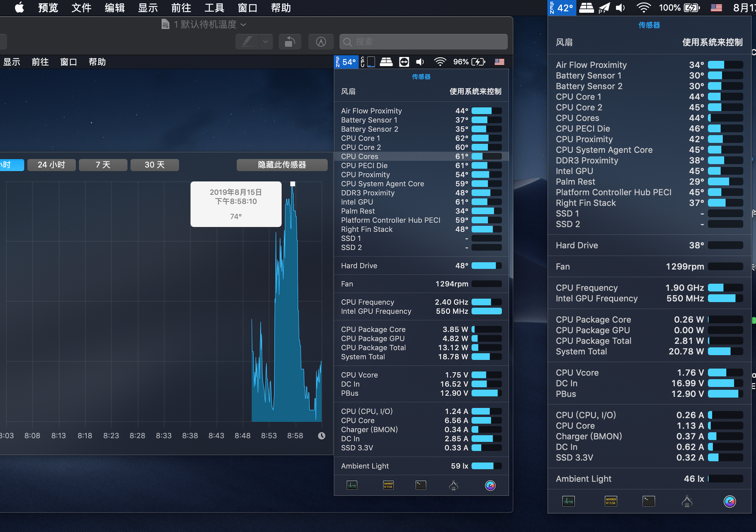Open the highlight pen's dropdown arrow
This screenshot has width=756, height=532.
[266, 42]
